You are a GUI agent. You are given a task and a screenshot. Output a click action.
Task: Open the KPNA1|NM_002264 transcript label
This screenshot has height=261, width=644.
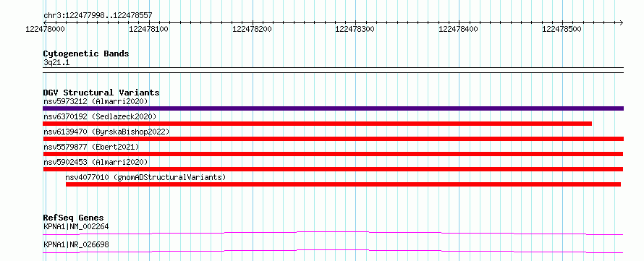pyautogui.click(x=76, y=226)
